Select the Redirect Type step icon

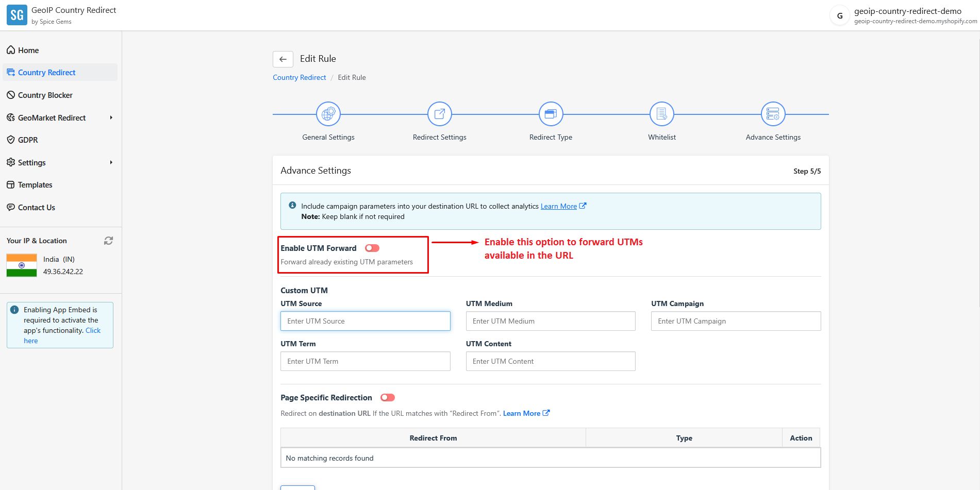pos(551,114)
